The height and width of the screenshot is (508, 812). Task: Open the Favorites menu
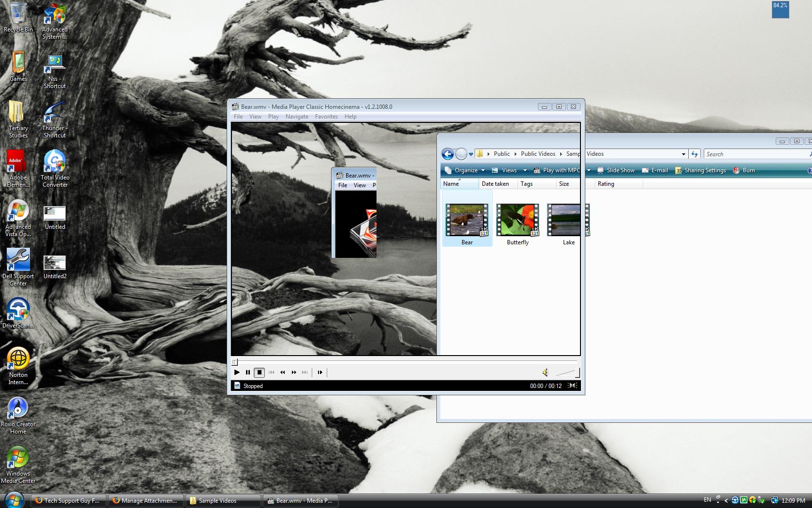click(326, 117)
